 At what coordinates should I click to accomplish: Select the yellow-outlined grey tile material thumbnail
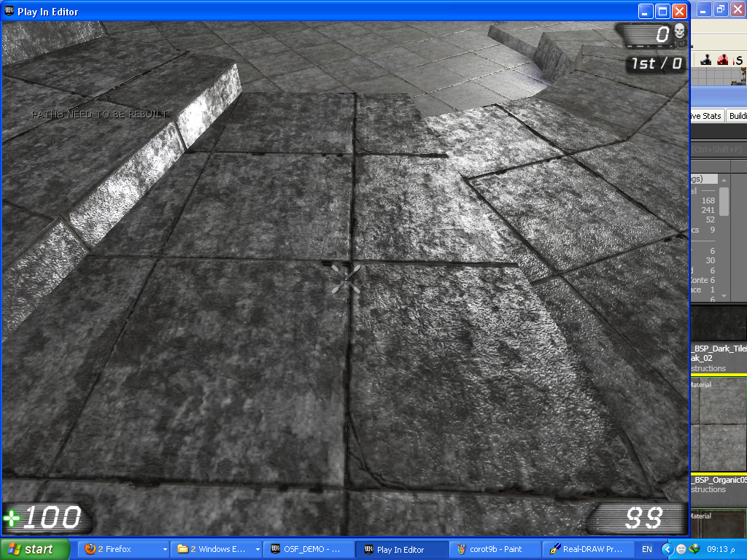point(719,425)
